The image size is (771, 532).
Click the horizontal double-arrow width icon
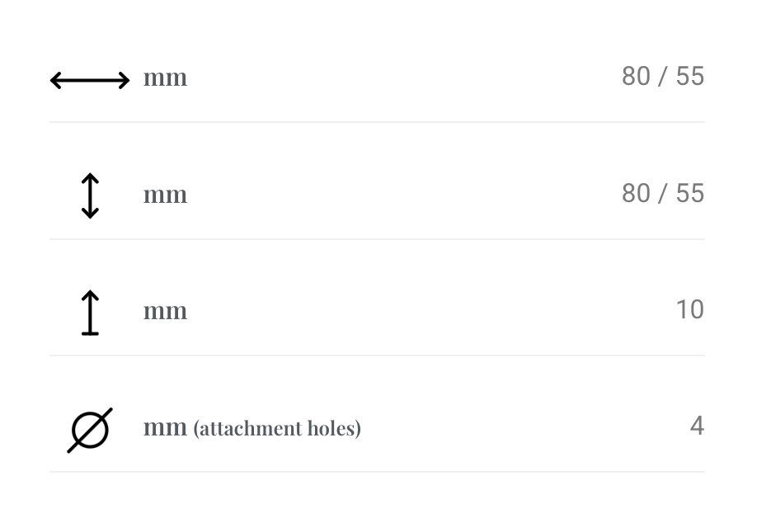pos(90,80)
